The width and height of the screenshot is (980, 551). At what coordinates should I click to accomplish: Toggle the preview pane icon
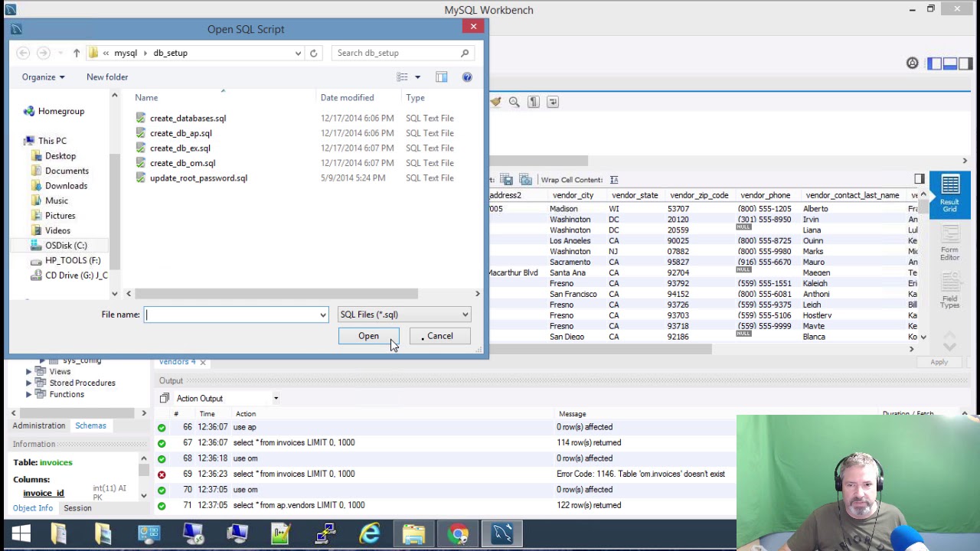click(442, 77)
